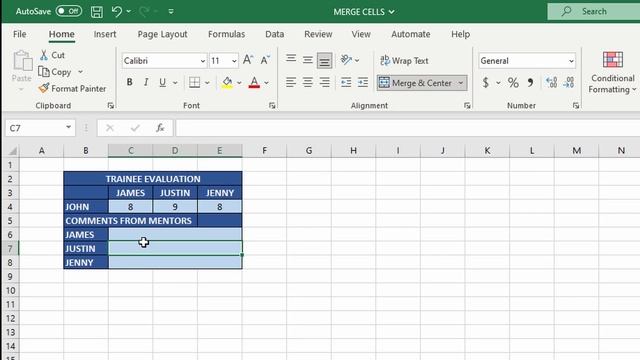Screen dimensions: 640x360
Task: Open Font settings dialog launcher
Action: (x=272, y=106)
